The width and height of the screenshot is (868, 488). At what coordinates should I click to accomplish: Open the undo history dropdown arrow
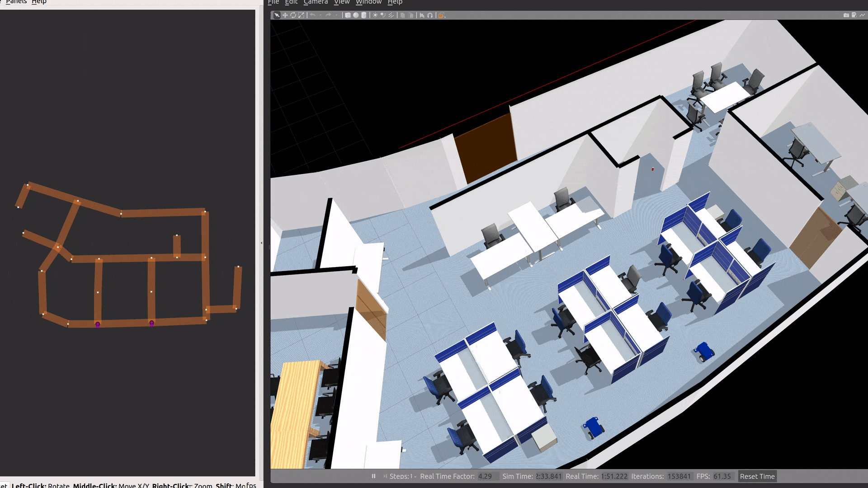321,15
